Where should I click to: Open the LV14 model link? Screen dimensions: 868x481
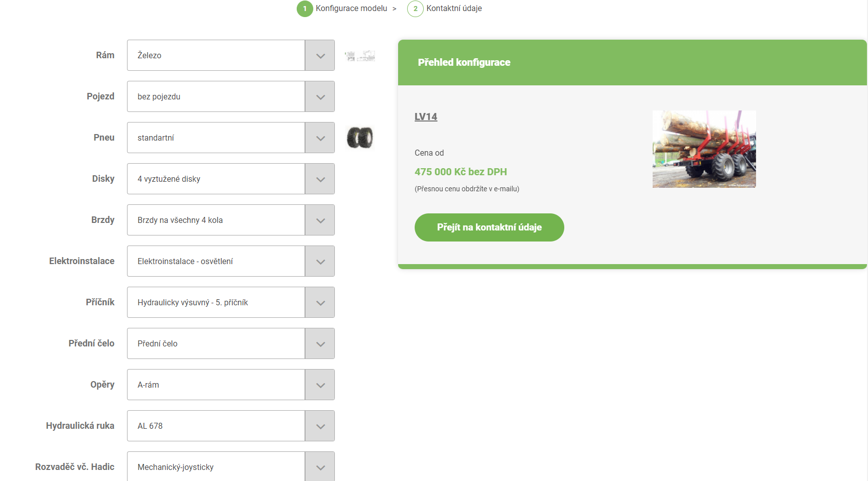click(x=426, y=116)
